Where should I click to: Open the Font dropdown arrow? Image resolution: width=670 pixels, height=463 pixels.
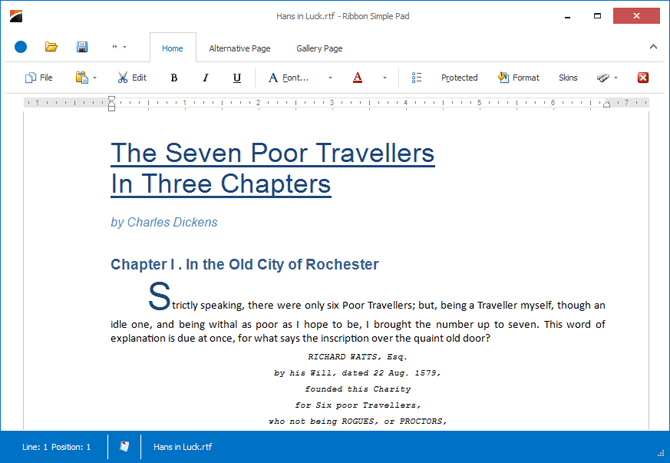330,78
